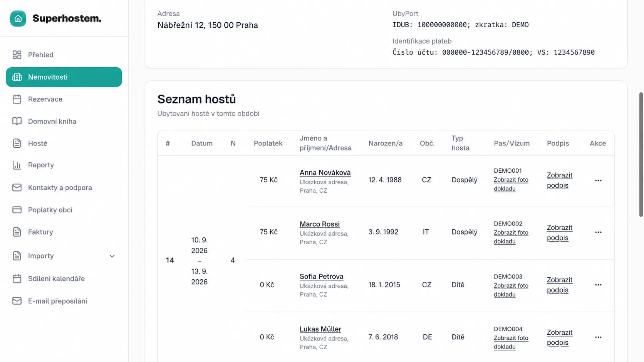Click the Superhostem. brand name
This screenshot has width=644, height=362.
click(x=67, y=18)
